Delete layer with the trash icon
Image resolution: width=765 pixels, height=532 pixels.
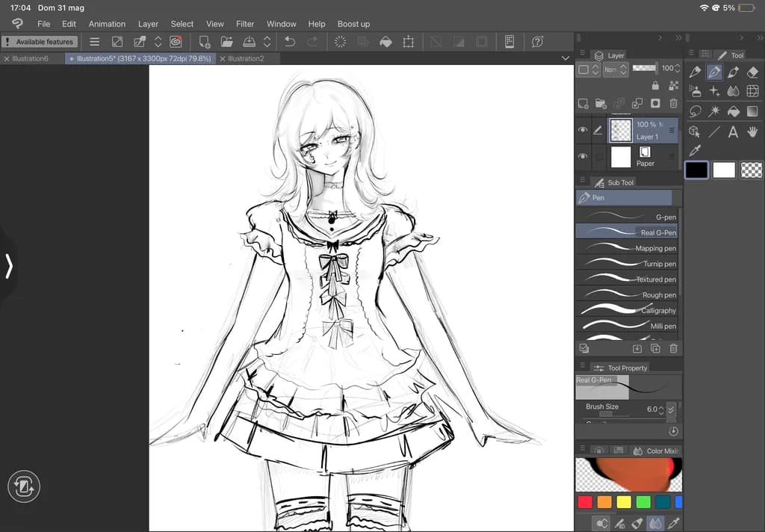673,103
